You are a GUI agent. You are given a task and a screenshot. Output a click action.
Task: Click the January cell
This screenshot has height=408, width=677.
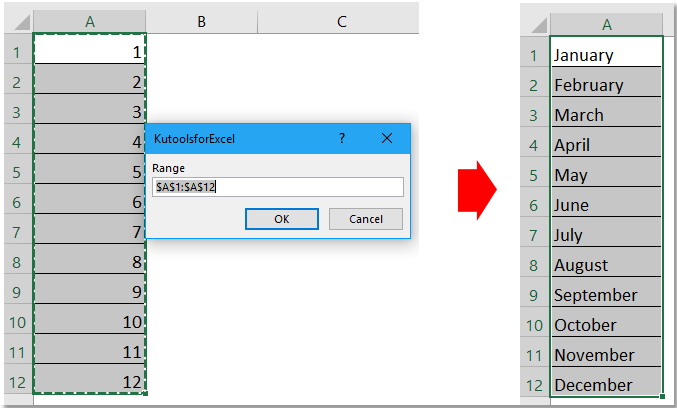(606, 55)
